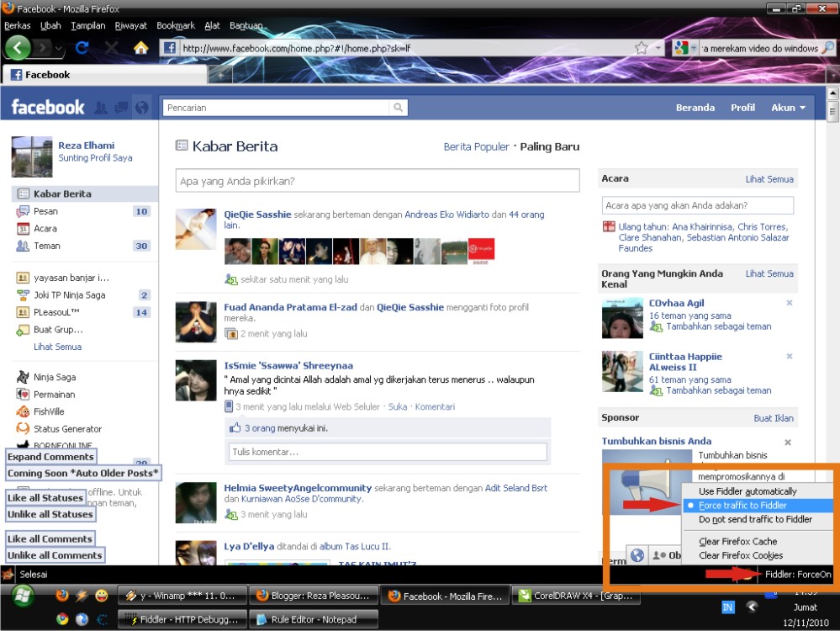Open the Riwayat menu

(x=130, y=25)
